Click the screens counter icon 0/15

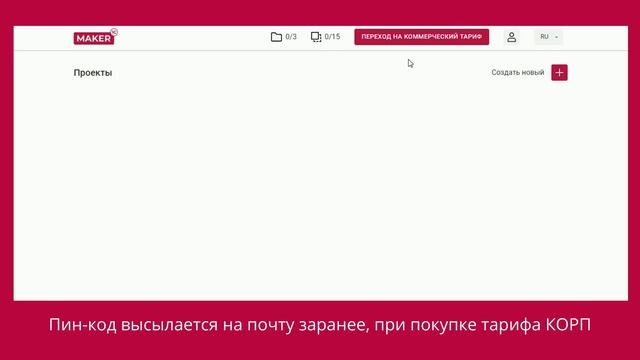pyautogui.click(x=325, y=37)
